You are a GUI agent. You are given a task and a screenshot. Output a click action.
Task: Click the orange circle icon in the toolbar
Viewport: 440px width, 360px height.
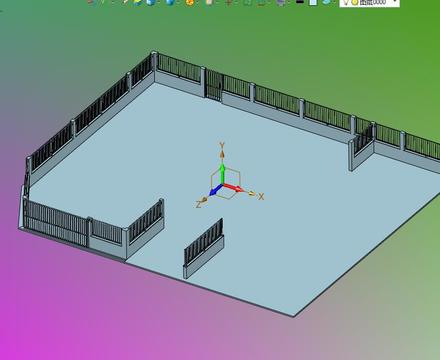point(189,2)
